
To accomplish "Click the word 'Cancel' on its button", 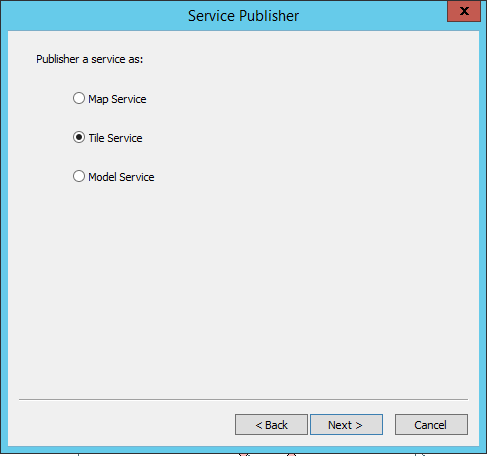I will 430,425.
